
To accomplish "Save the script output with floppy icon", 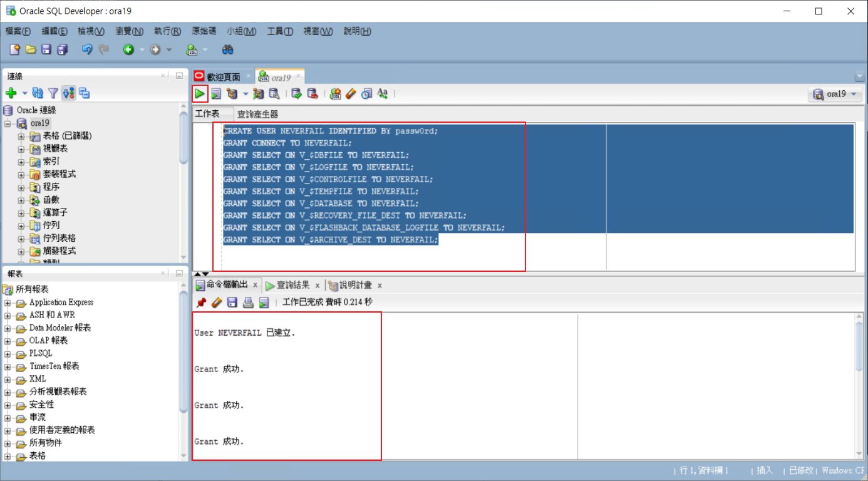I will click(232, 303).
